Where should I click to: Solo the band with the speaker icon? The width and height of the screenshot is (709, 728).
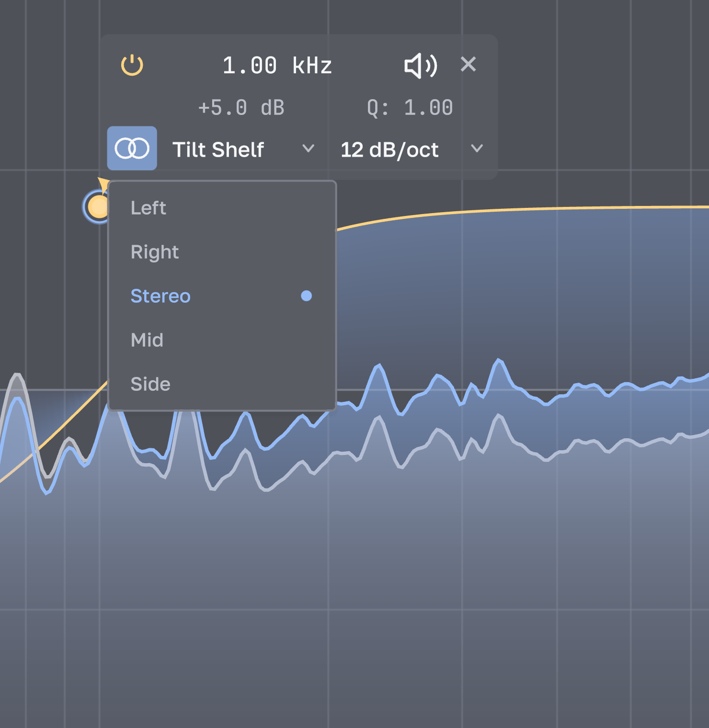(421, 66)
